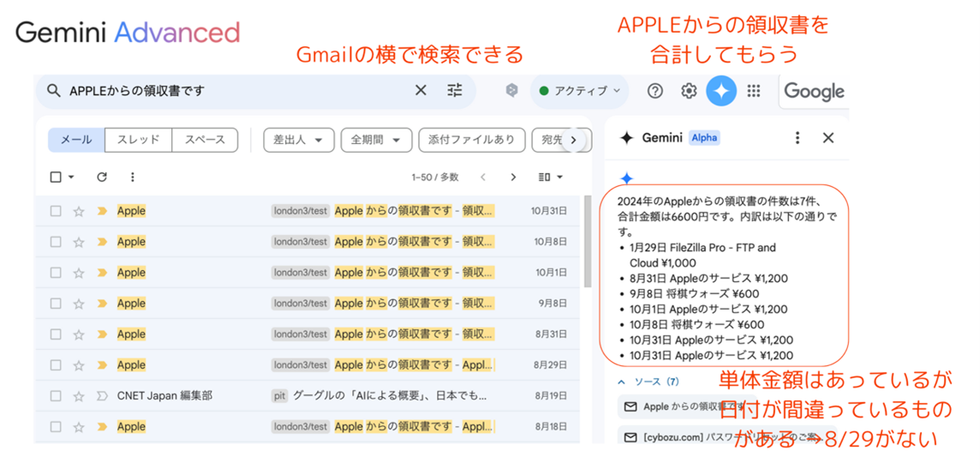
Task: Open Gmail settings gear
Action: coord(689,91)
